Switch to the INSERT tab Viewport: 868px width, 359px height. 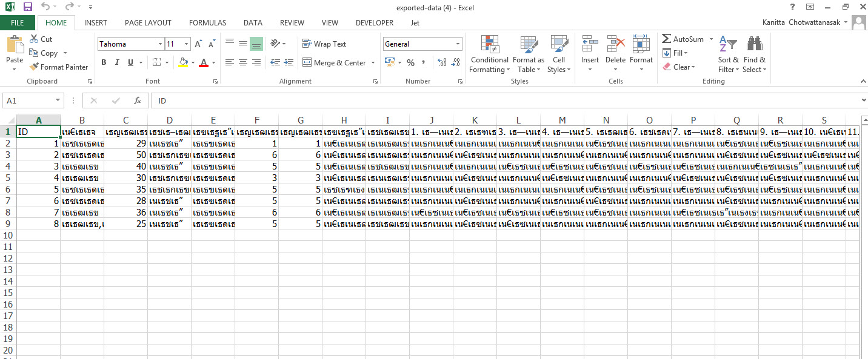[96, 23]
